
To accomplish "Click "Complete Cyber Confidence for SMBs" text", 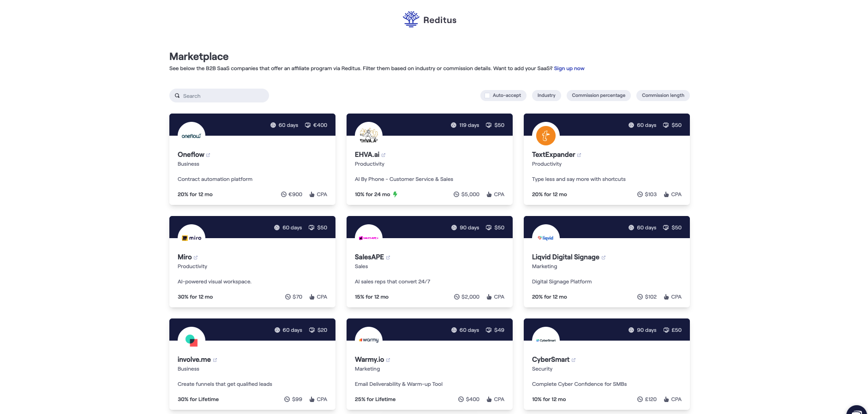I will pos(579,384).
